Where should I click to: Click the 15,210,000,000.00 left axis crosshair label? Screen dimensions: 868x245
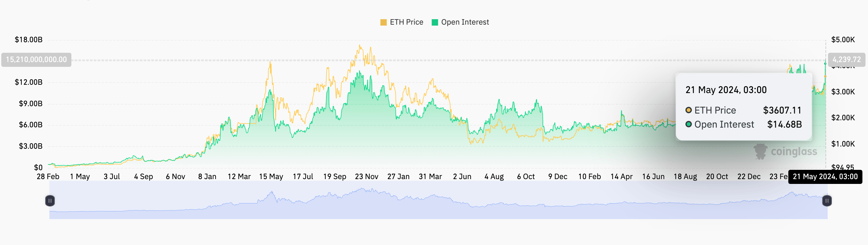point(36,59)
